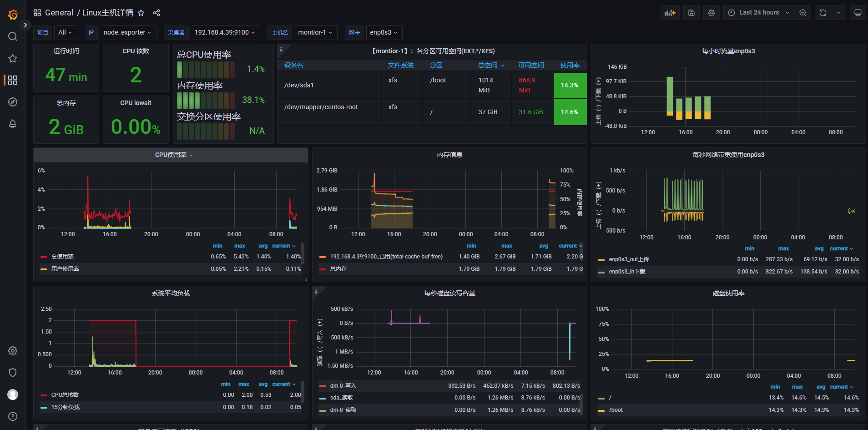
Task: Sort CPU legend by current column
Action: tap(284, 246)
